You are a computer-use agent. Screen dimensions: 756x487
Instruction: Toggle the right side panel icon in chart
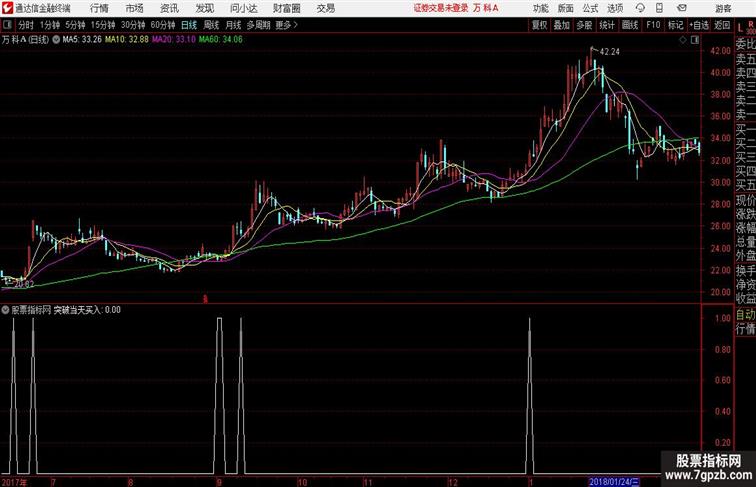click(x=695, y=40)
